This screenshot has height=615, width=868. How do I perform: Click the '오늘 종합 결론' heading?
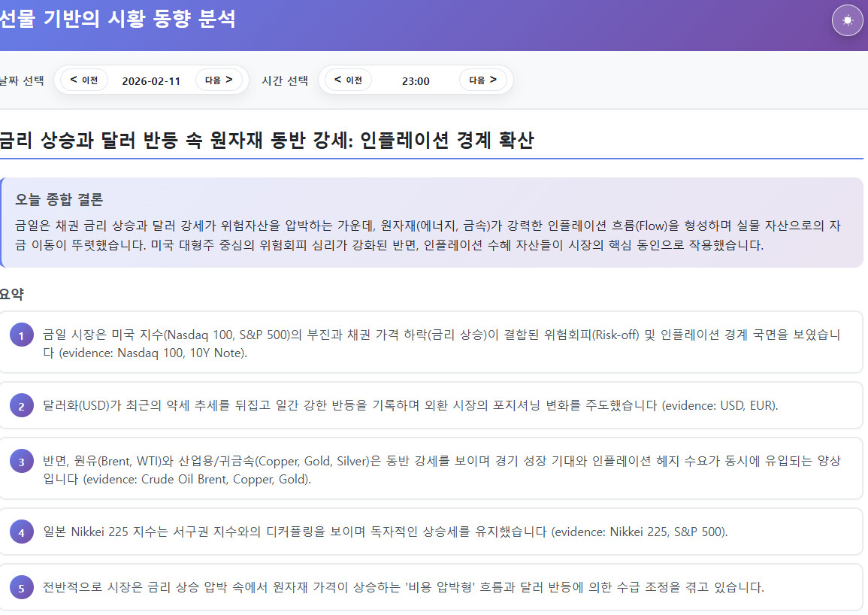(59, 199)
